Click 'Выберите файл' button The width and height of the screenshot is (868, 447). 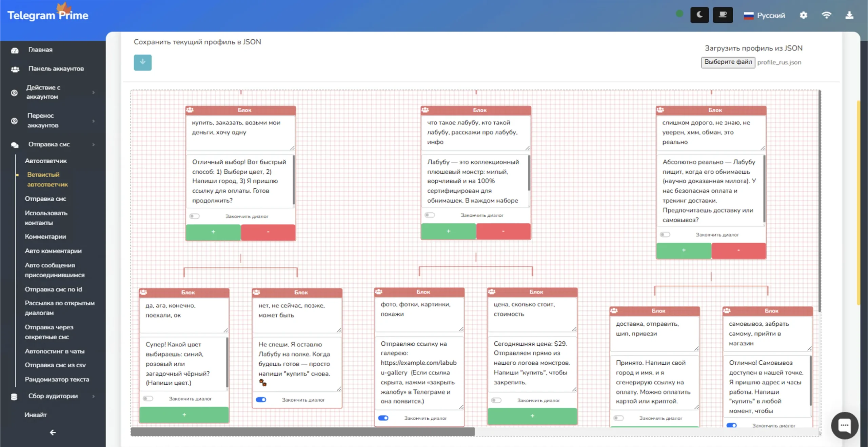pos(728,62)
